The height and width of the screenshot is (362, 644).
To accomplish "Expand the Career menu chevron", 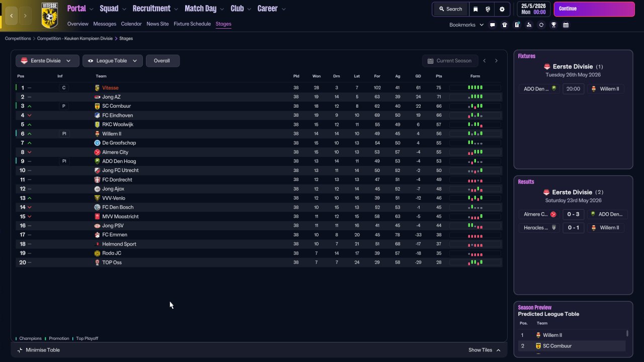I will [x=284, y=9].
